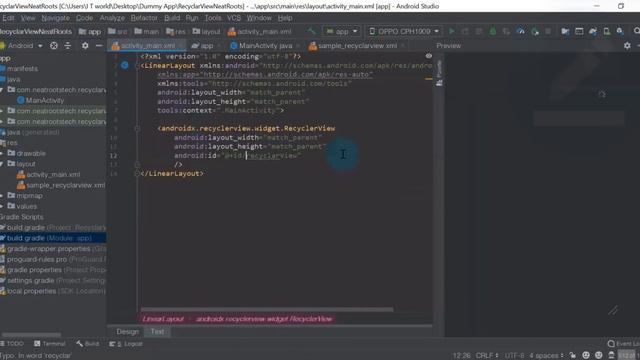
Task: Open the Code menu
Action: tap(84, 18)
